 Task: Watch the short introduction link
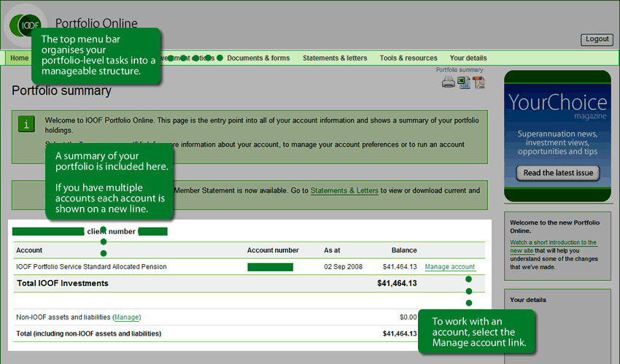553,247
